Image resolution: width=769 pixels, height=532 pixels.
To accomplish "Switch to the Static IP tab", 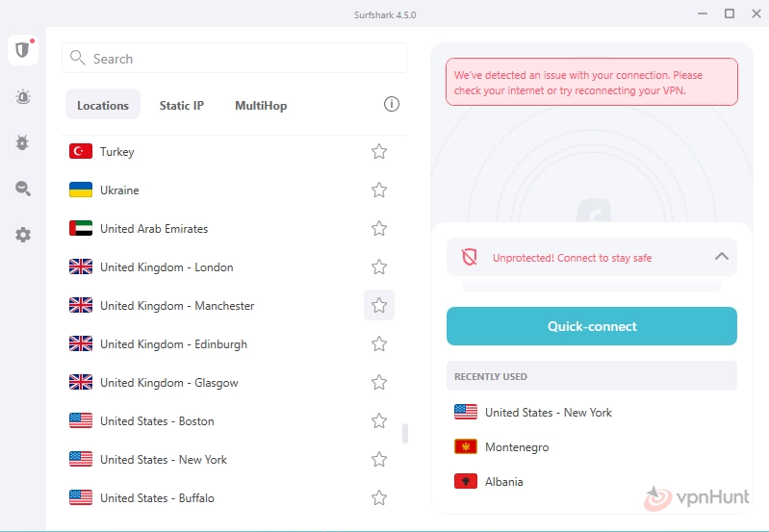I will 182,105.
